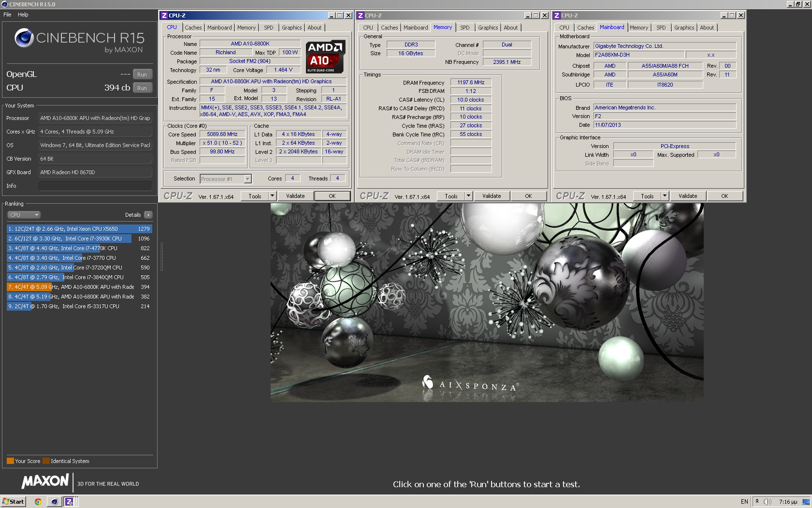Click the AMD A10 processor logo

(325, 57)
